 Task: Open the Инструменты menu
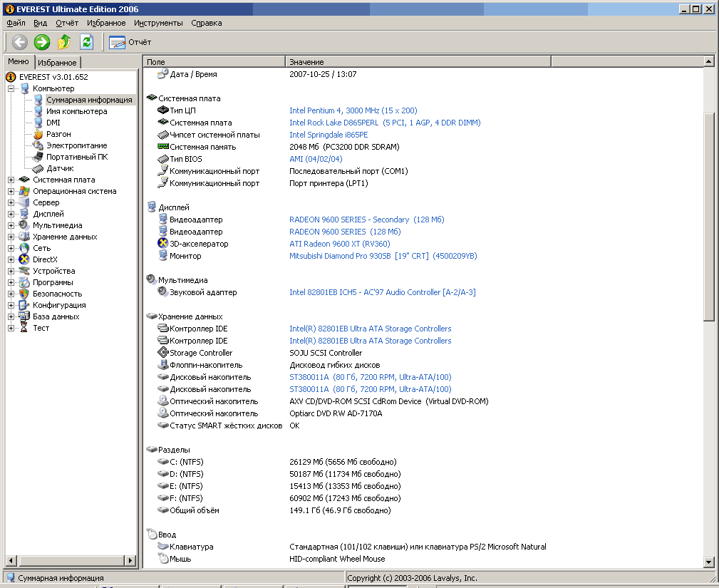158,23
